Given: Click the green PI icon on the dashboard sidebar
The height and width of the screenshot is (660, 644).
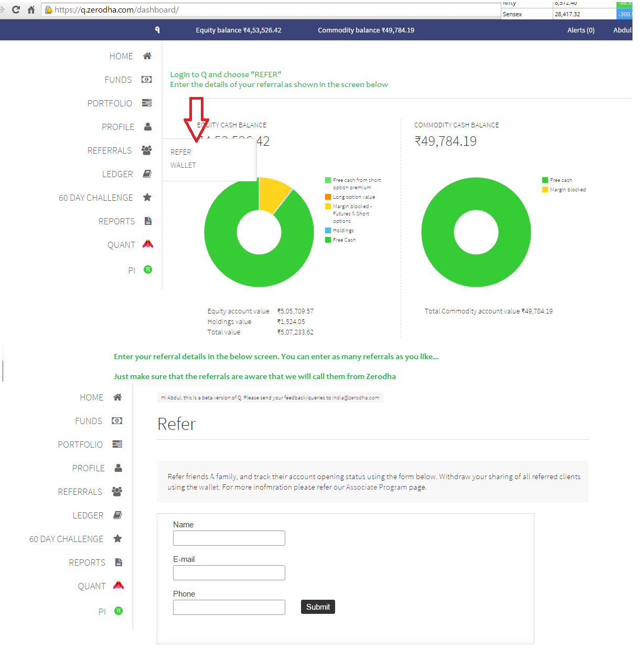Looking at the screenshot, I should point(148,269).
